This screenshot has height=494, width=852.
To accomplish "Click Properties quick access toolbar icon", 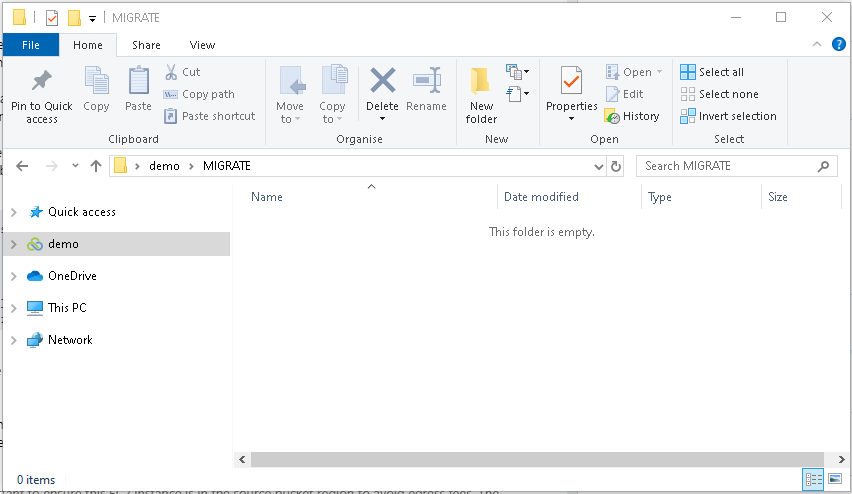I will (52, 18).
